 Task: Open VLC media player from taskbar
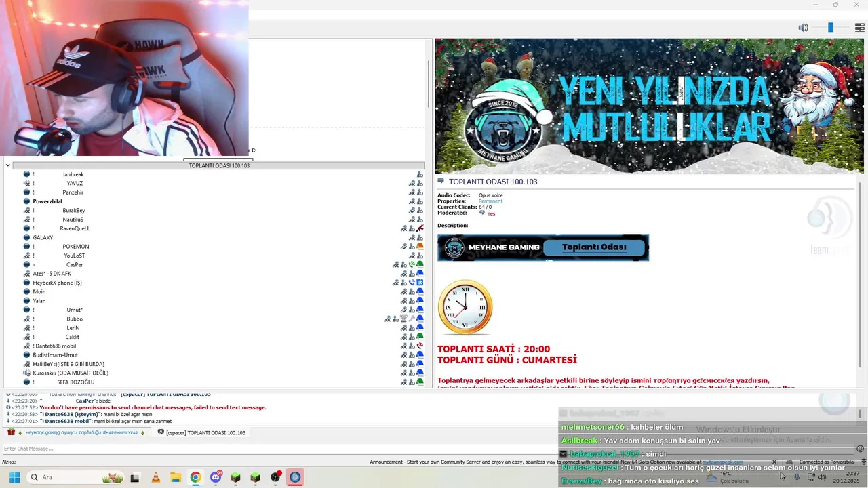click(x=155, y=477)
